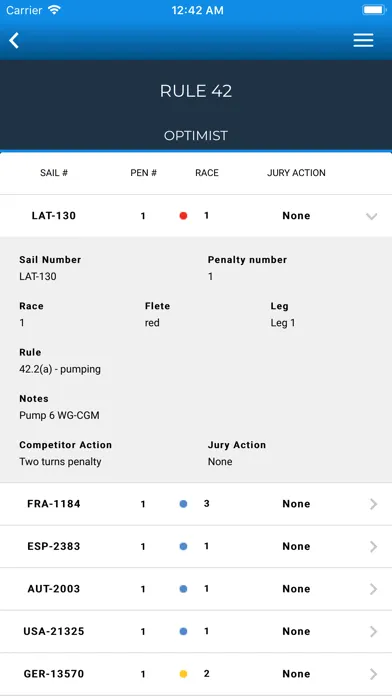
Task: Sort by SAIL # column header
Action: [54, 173]
